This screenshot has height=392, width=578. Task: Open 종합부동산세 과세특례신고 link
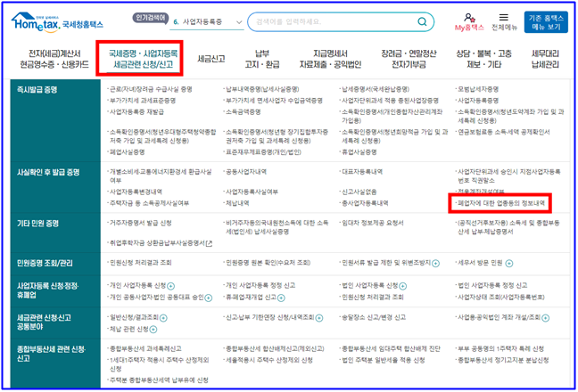click(145, 348)
